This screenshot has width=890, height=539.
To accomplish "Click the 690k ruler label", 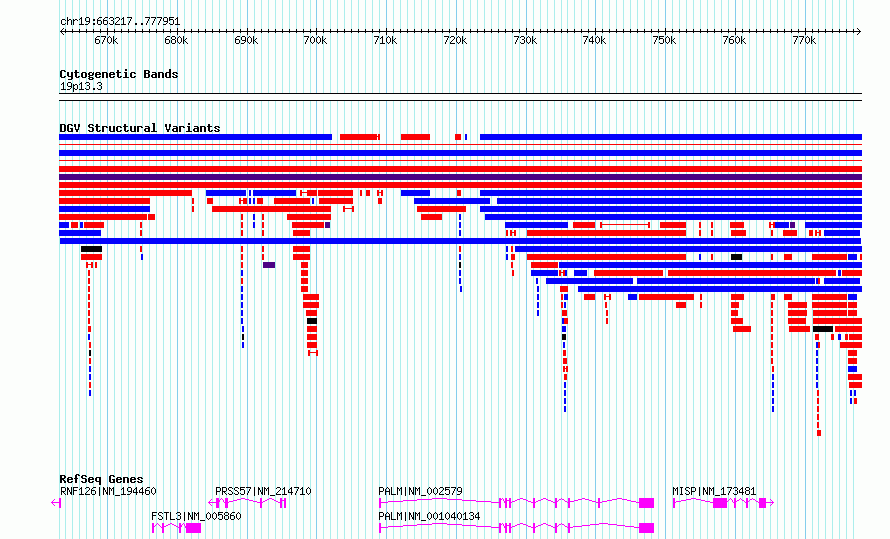I will point(246,41).
